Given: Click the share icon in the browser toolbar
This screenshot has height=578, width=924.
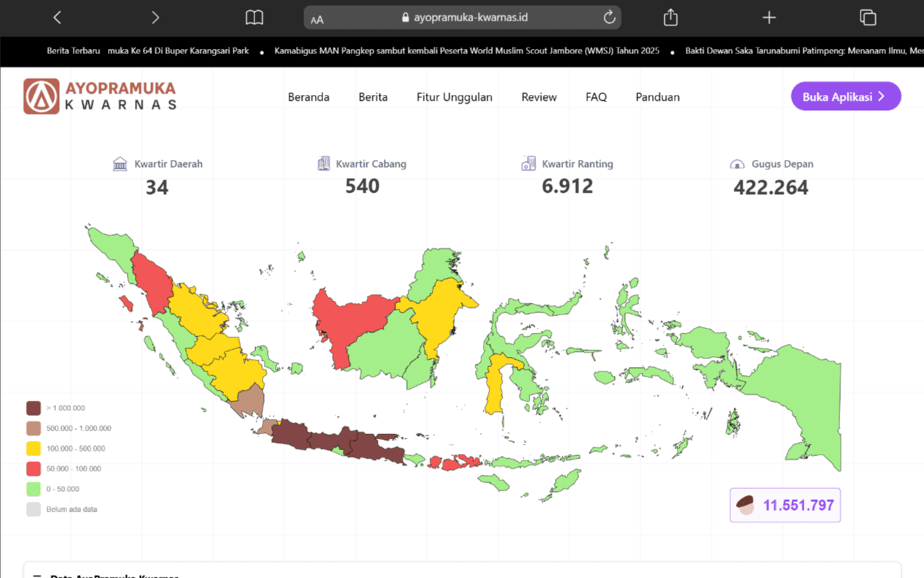Looking at the screenshot, I should [669, 17].
